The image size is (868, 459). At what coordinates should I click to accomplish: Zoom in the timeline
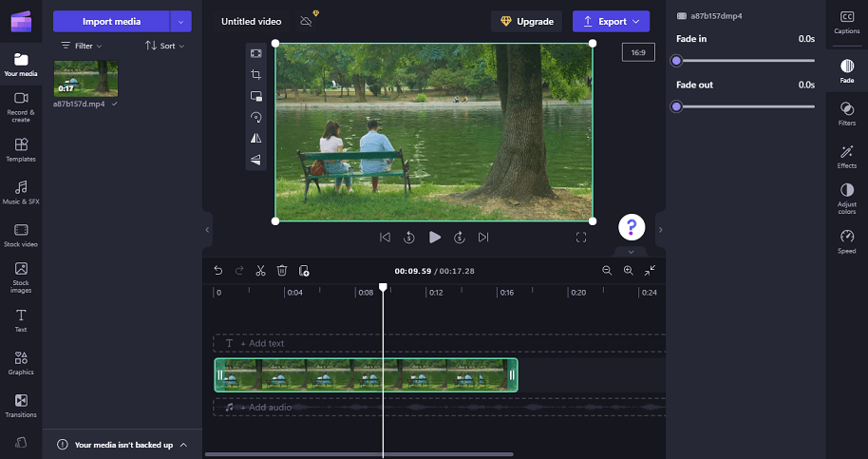point(629,271)
